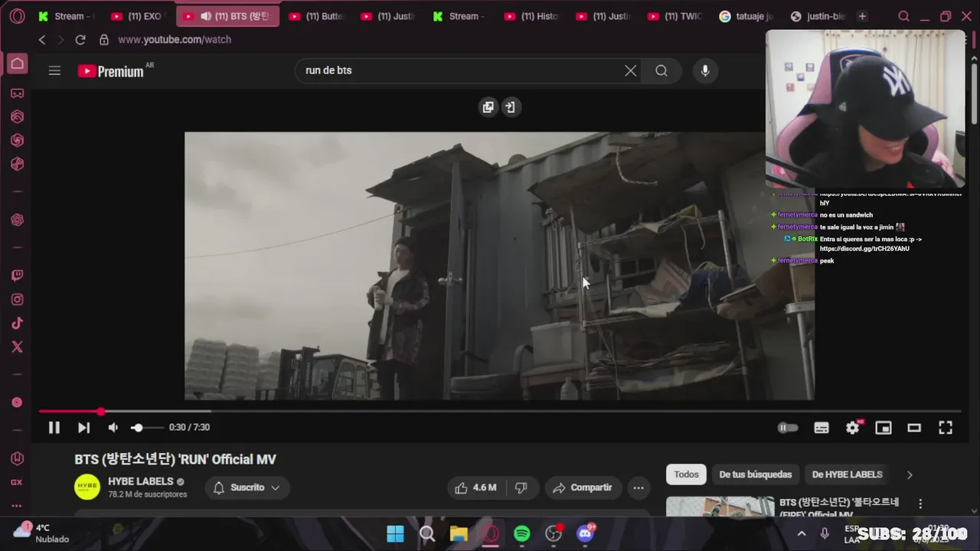The width and height of the screenshot is (980, 551).
Task: Open the YouTube hamburger guide menu
Action: point(54,70)
